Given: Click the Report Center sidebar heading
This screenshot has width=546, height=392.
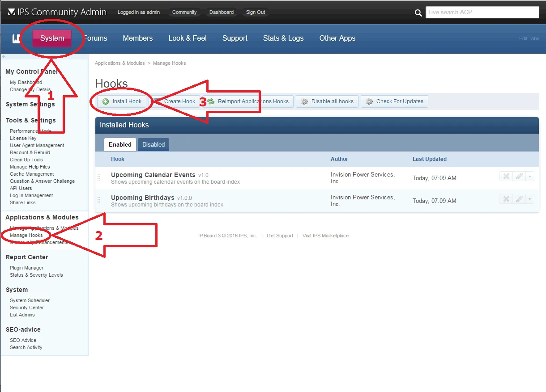Looking at the screenshot, I should click(27, 257).
